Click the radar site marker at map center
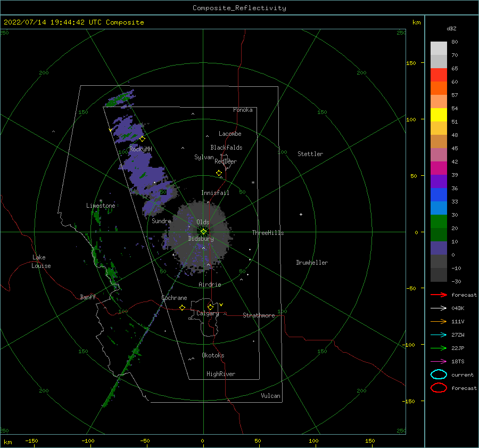This screenshot has height=448, width=479. tap(203, 232)
